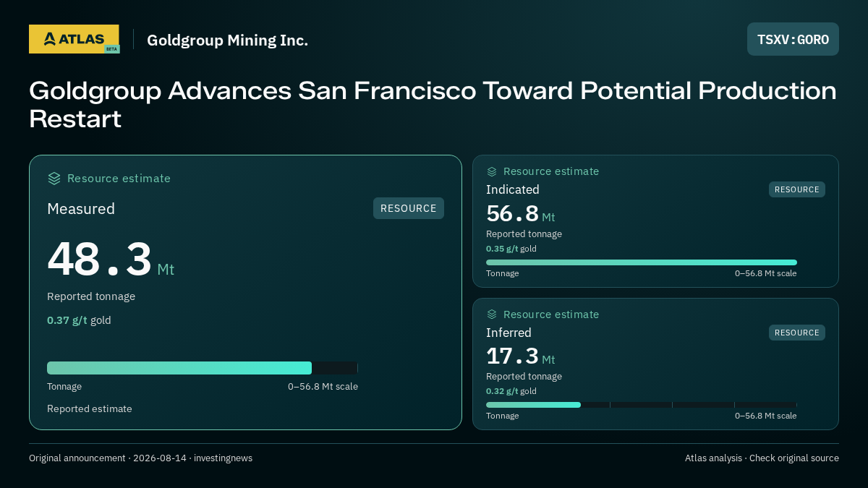
Task: Click the Inferred category heading
Action: (509, 333)
